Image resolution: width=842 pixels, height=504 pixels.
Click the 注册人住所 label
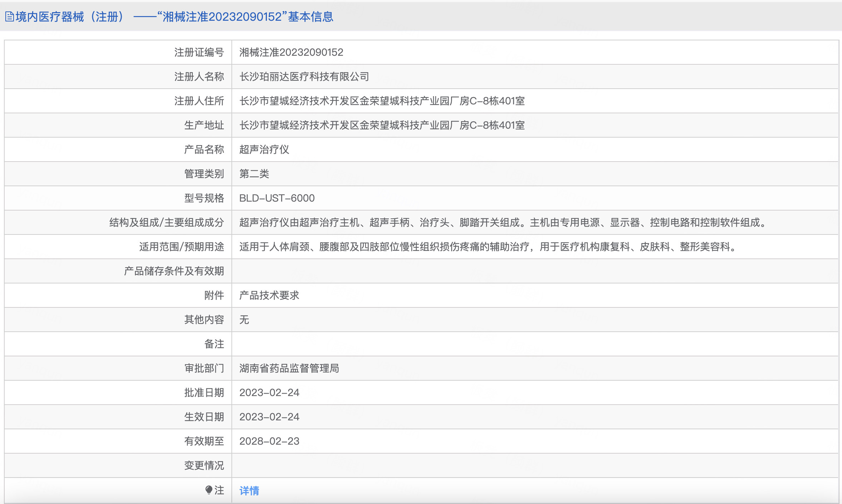point(199,101)
